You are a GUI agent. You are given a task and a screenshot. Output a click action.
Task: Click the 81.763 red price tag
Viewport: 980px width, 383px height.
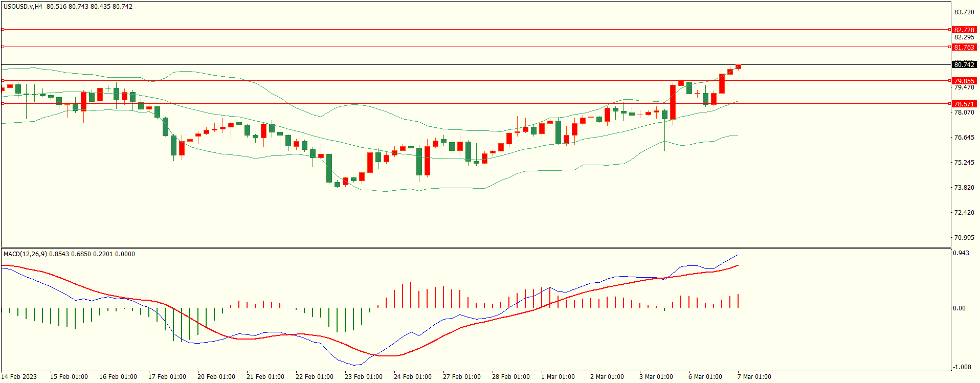click(x=964, y=47)
